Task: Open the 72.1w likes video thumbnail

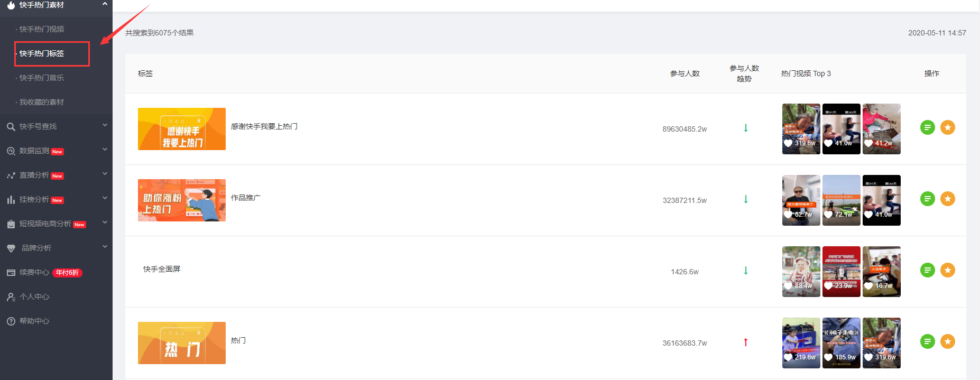Action: [842, 200]
